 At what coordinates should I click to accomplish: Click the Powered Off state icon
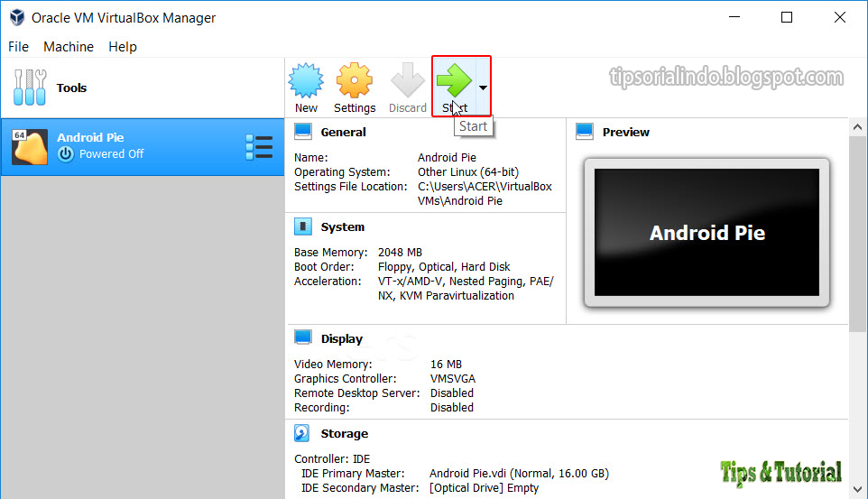tap(65, 154)
